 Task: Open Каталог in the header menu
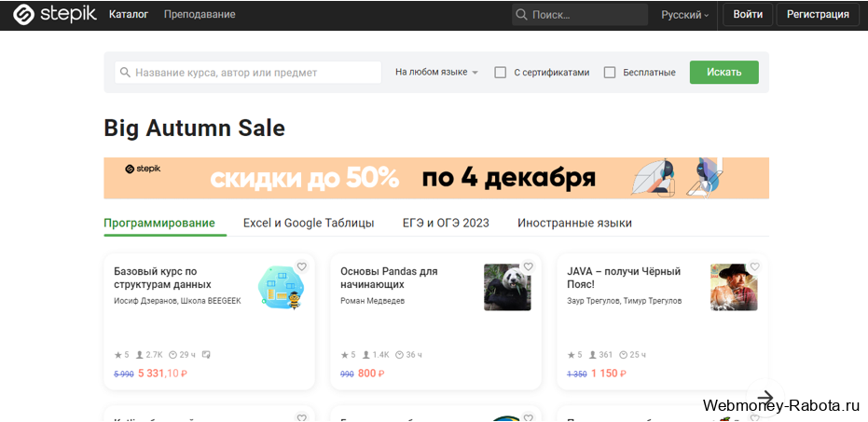[x=129, y=14]
